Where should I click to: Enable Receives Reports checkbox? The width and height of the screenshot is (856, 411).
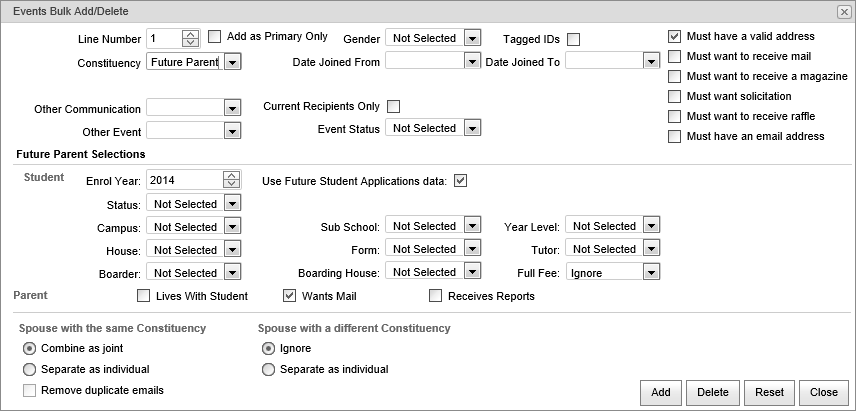(435, 296)
